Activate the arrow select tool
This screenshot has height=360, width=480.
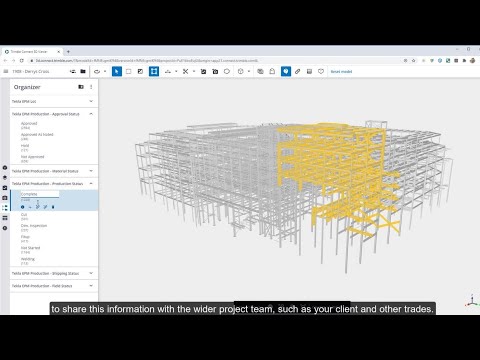117,71
